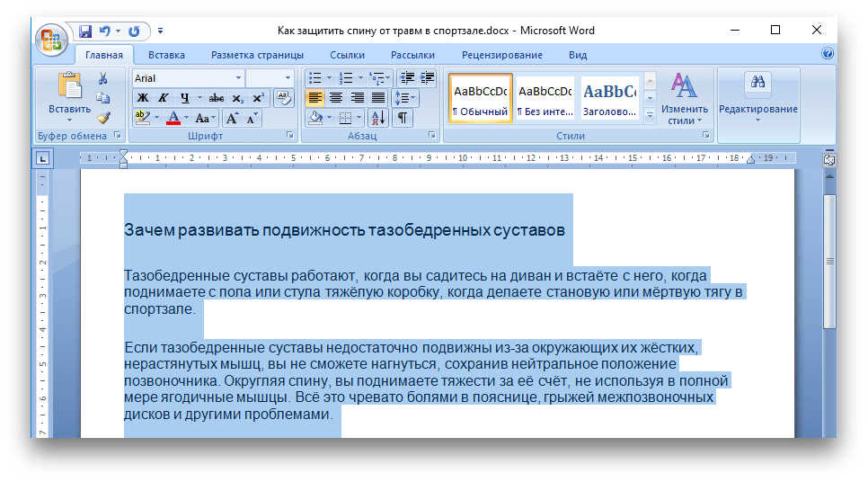
Task: Switch to the Вставка tab
Action: 166,55
